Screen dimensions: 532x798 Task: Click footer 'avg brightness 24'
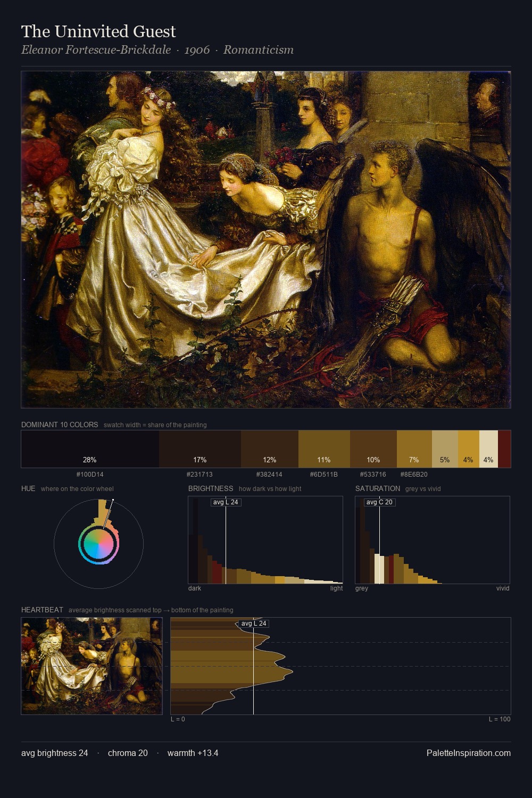click(55, 753)
